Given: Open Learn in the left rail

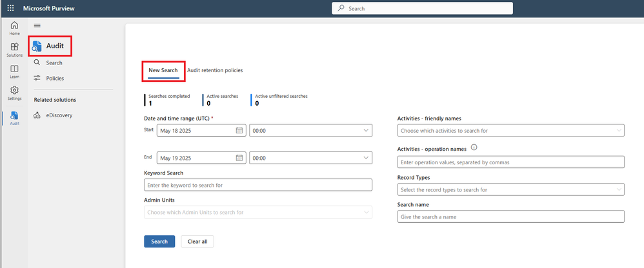Looking at the screenshot, I should pos(14,72).
